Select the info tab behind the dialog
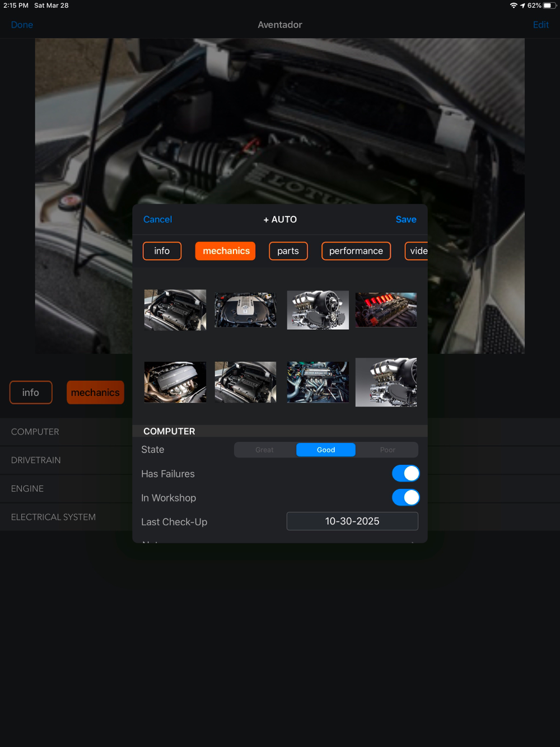This screenshot has width=560, height=747. (31, 393)
